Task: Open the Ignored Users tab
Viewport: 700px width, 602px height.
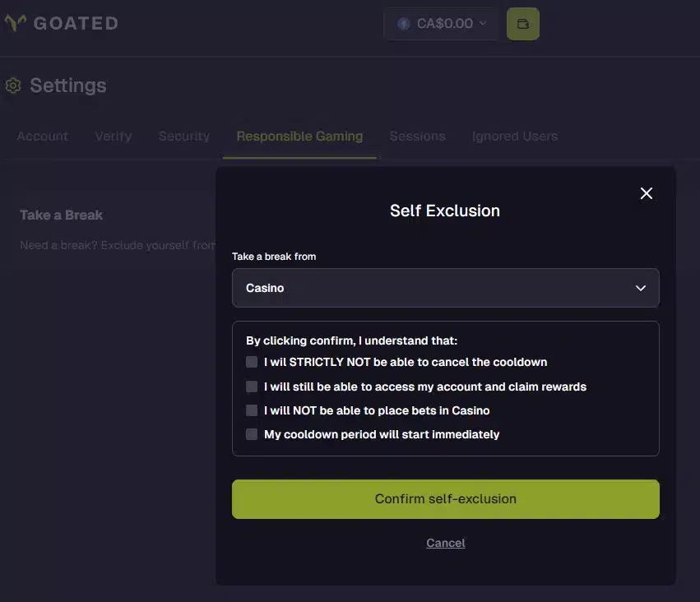Action: click(x=515, y=136)
